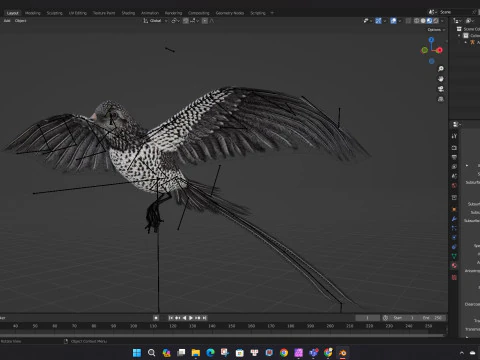
Task: Toggle snapping magnet button
Action: tap(186, 21)
